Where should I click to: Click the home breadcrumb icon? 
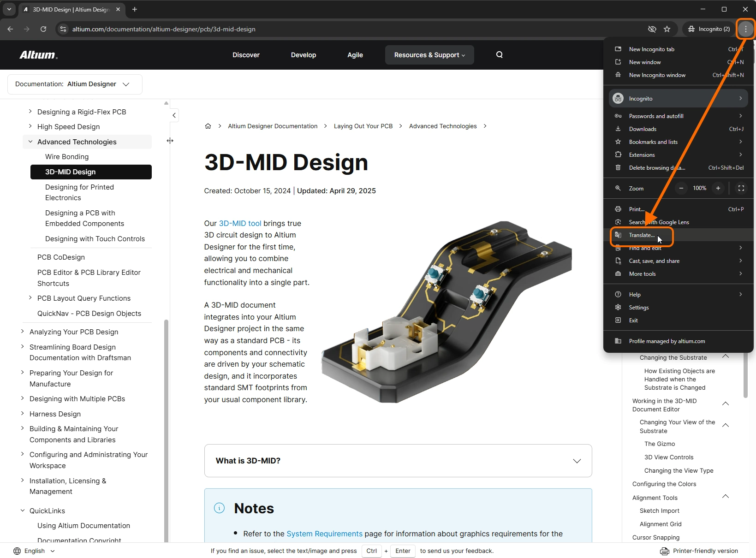click(208, 126)
